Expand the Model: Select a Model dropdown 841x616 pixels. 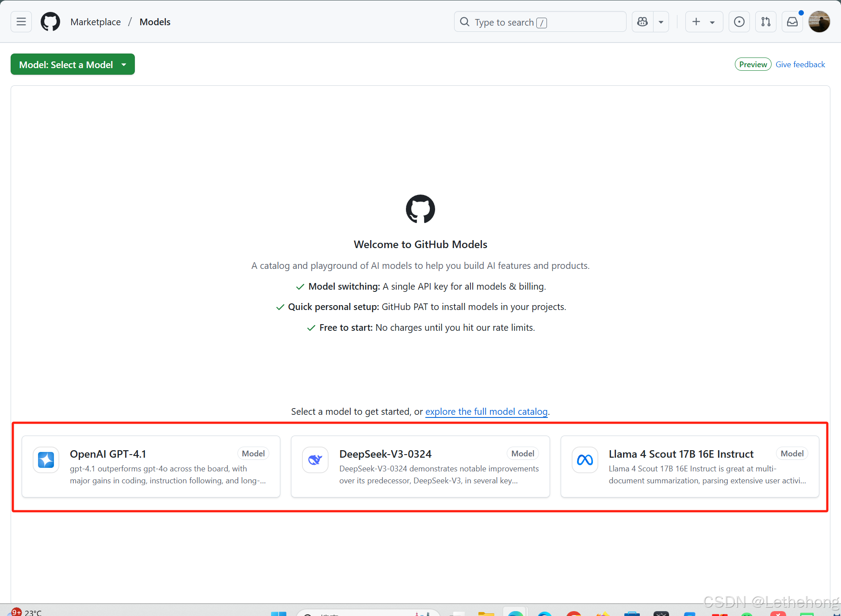click(73, 65)
